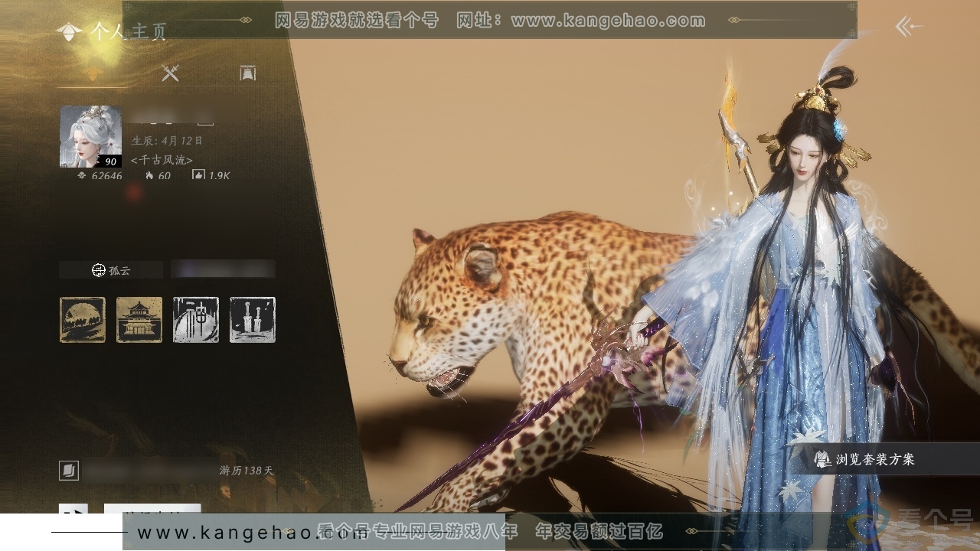980x551 pixels.
Task: Click the costume icon in 浏览套装方案
Action: [x=822, y=459]
